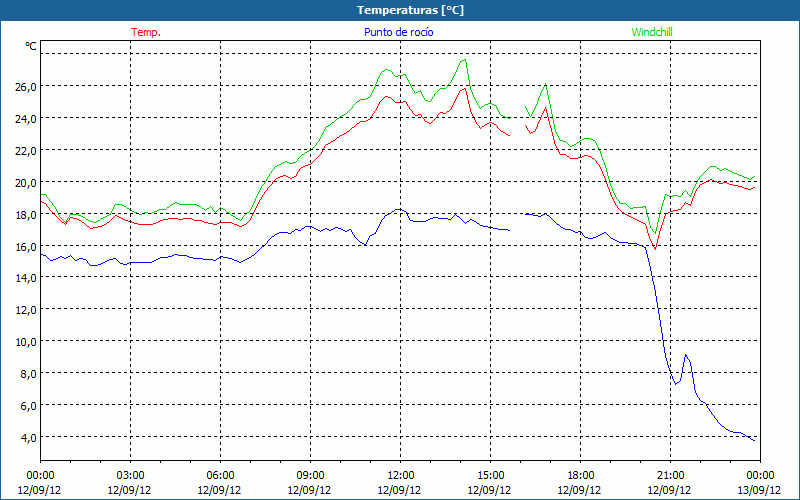800x500 pixels.
Task: Click the 6,0 y-axis value
Action: tap(29, 406)
